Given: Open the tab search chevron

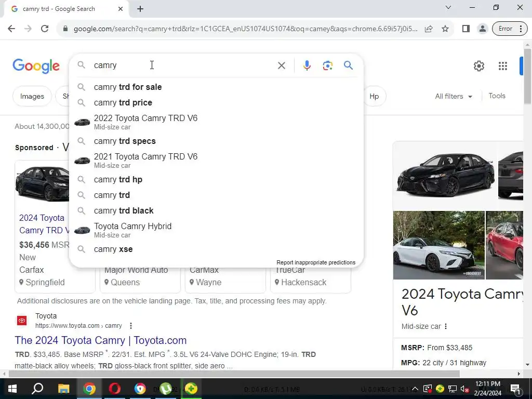Looking at the screenshot, I should click(448, 7).
